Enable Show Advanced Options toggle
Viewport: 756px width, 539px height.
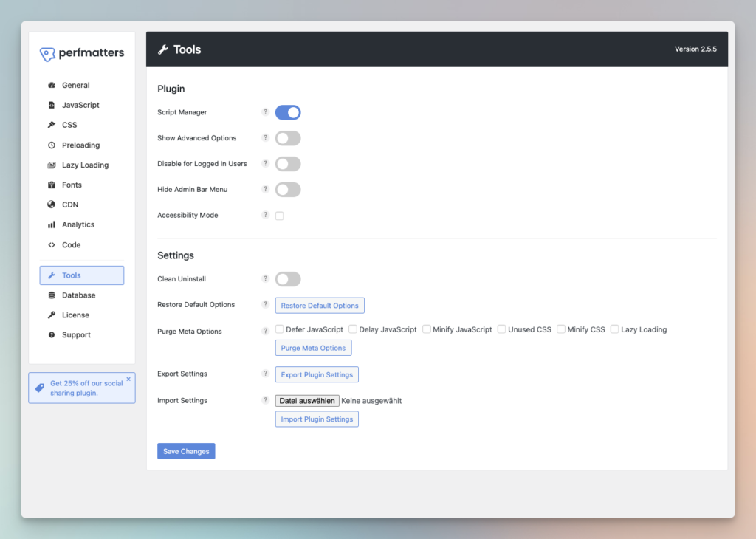point(288,138)
